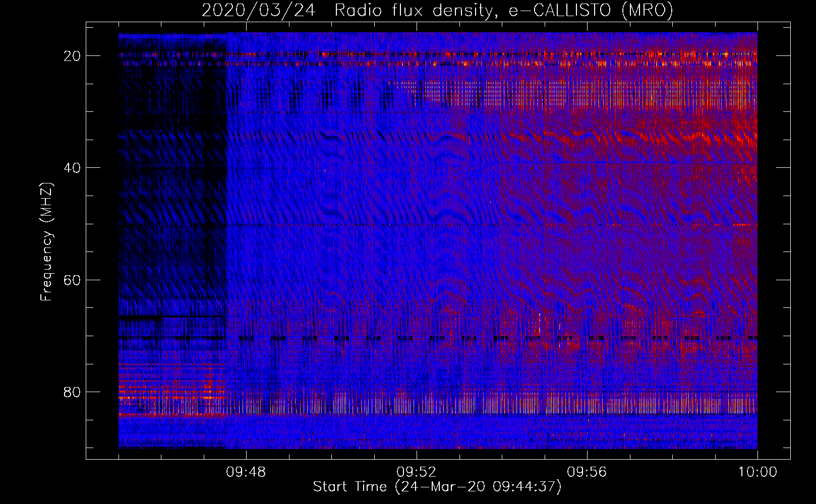
Task: Click the 09:48 time tick label
Action: 246,472
